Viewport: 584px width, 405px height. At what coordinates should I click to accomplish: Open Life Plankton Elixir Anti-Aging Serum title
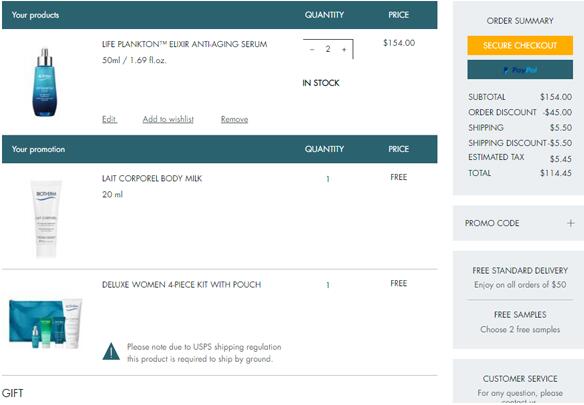coord(185,44)
